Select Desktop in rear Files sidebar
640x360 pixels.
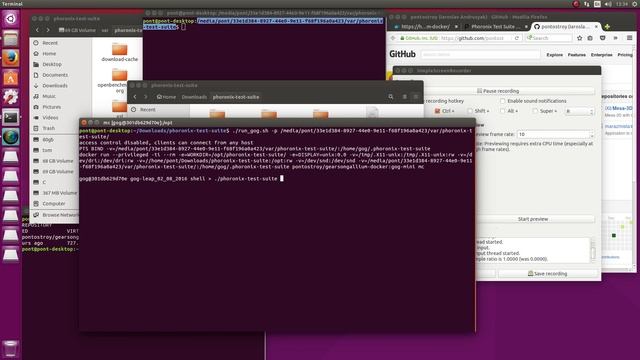(52, 64)
